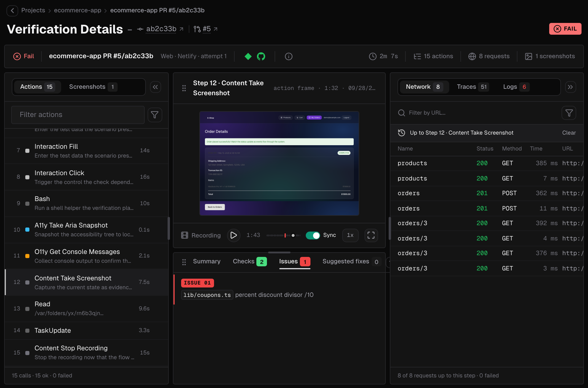588x388 pixels.
Task: Enter fullscreen for the recording
Action: point(371,235)
